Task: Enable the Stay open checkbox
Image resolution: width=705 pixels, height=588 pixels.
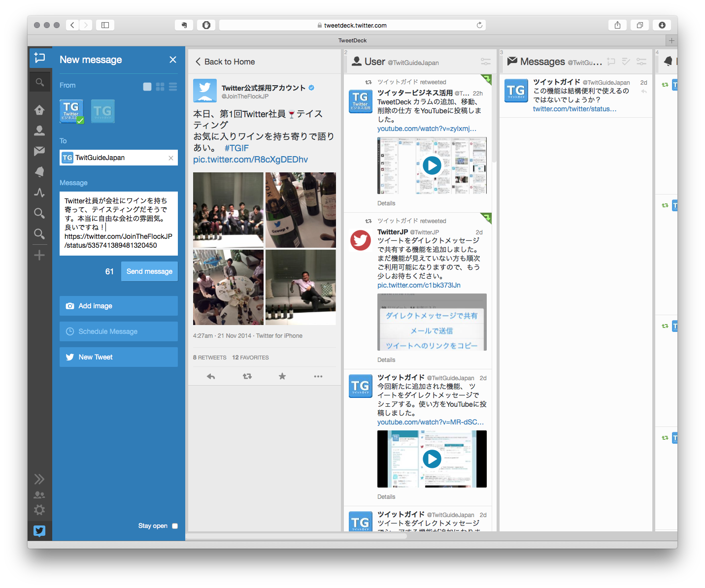Action: pyautogui.click(x=175, y=526)
